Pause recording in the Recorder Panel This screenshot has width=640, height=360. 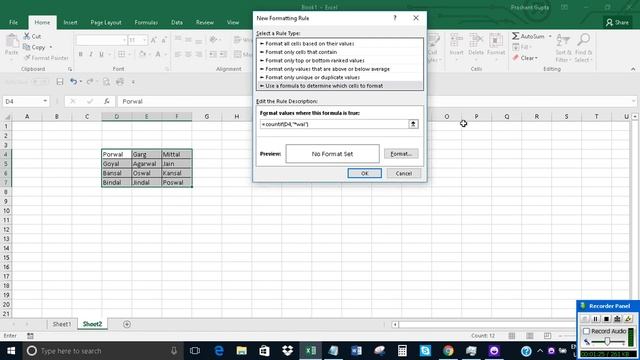pos(596,319)
